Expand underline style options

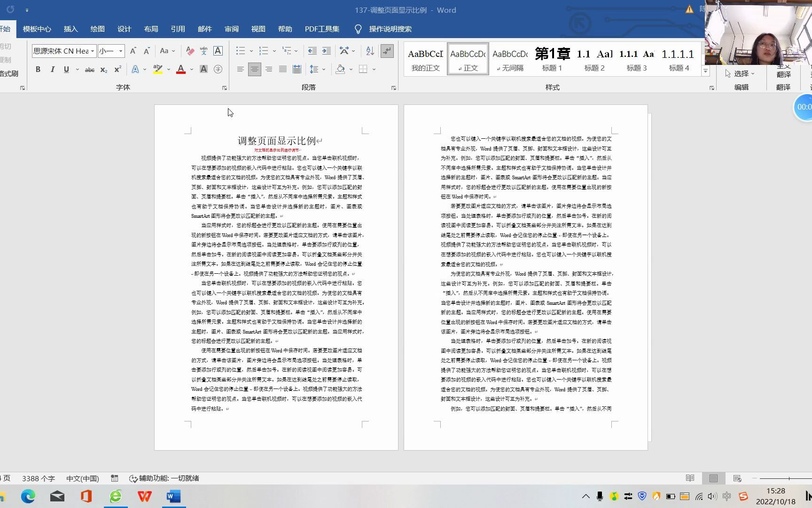tap(77, 69)
